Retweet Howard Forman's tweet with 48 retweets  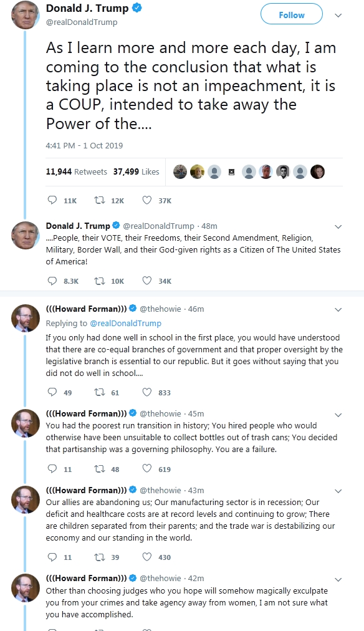(x=107, y=469)
